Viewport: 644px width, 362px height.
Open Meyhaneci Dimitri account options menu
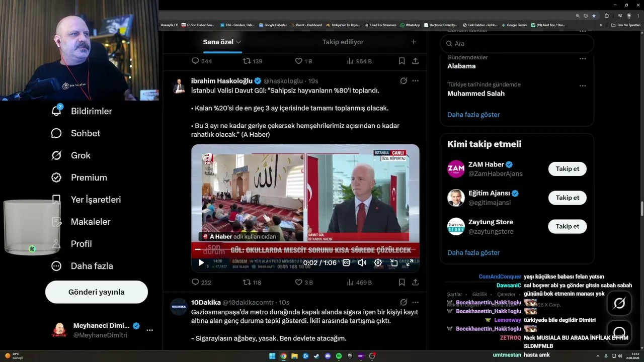(x=149, y=330)
